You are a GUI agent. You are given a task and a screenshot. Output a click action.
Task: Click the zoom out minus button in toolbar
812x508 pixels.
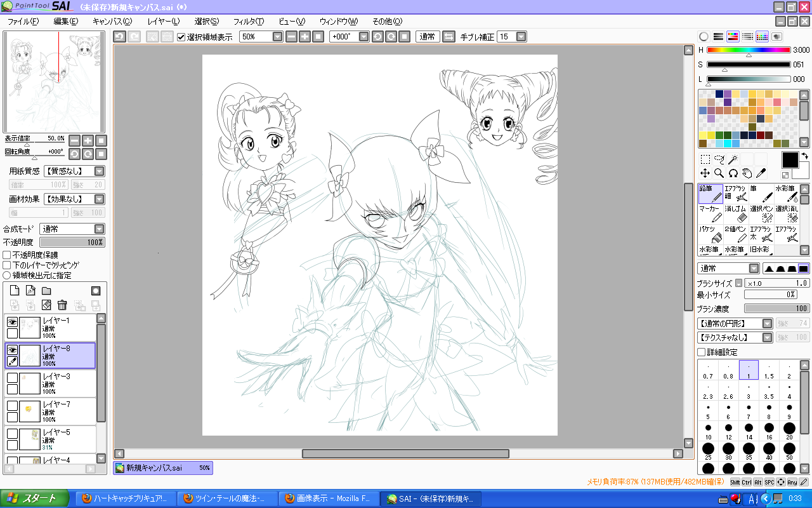pos(291,37)
